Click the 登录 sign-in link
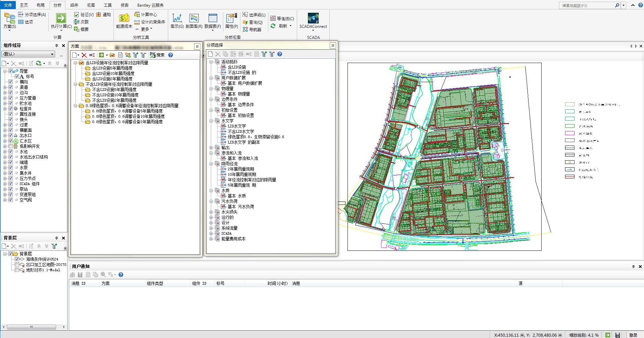Viewport: 644px width, 338px height. click(633, 335)
